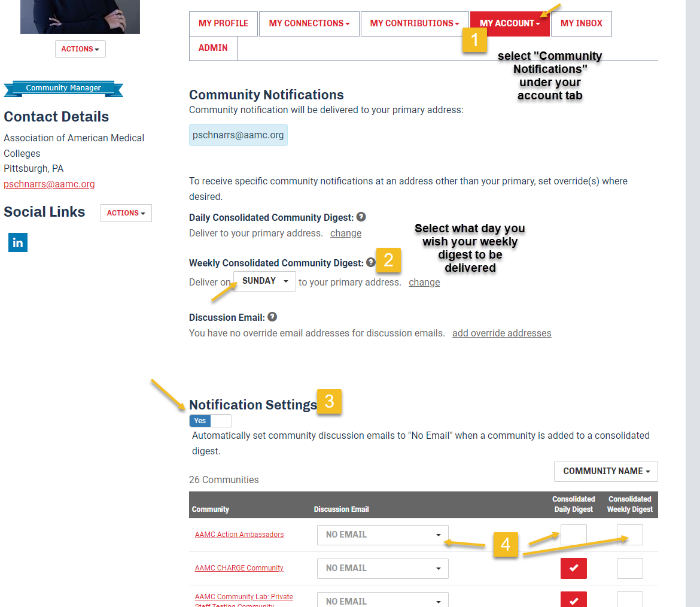Expand the MY CONNECTIONS tab menu

coord(309,24)
